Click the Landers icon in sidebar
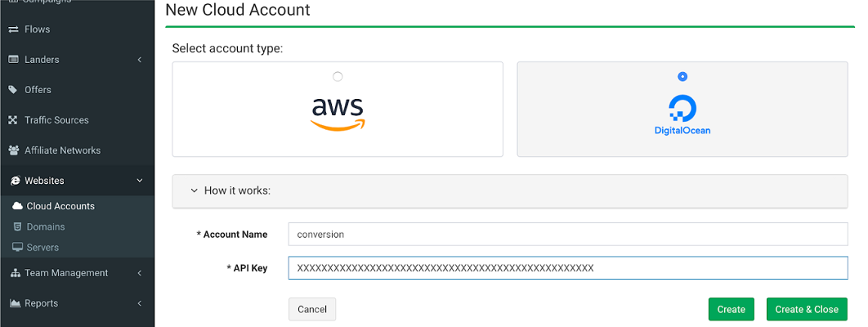 coord(14,60)
